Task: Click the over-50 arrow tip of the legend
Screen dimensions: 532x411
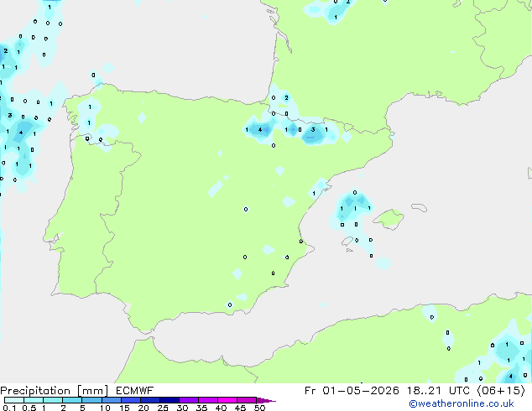Action: click(266, 400)
